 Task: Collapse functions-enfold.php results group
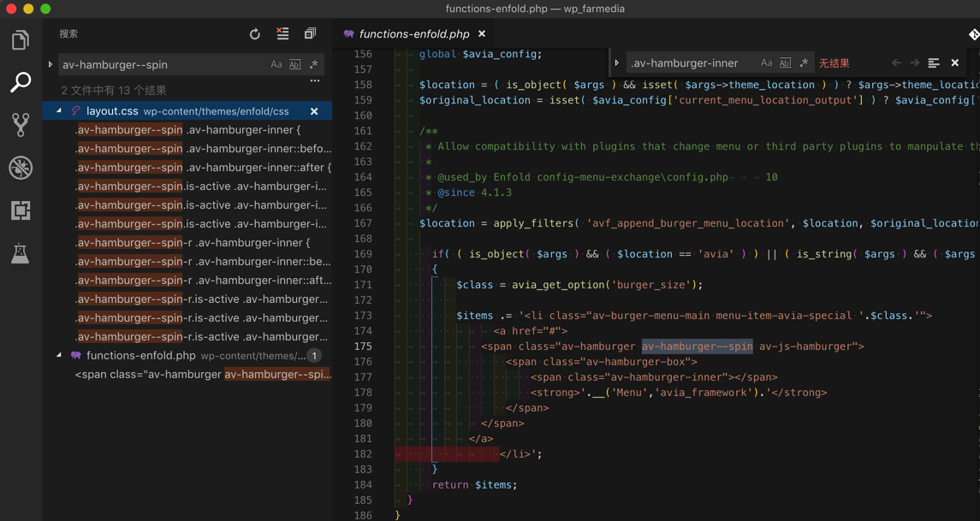[x=59, y=356]
